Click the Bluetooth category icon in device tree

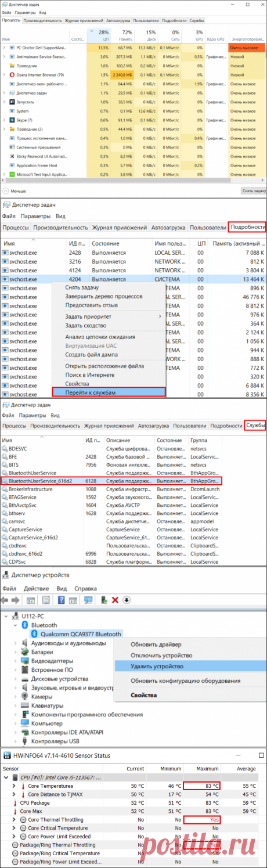pyautogui.click(x=25, y=625)
